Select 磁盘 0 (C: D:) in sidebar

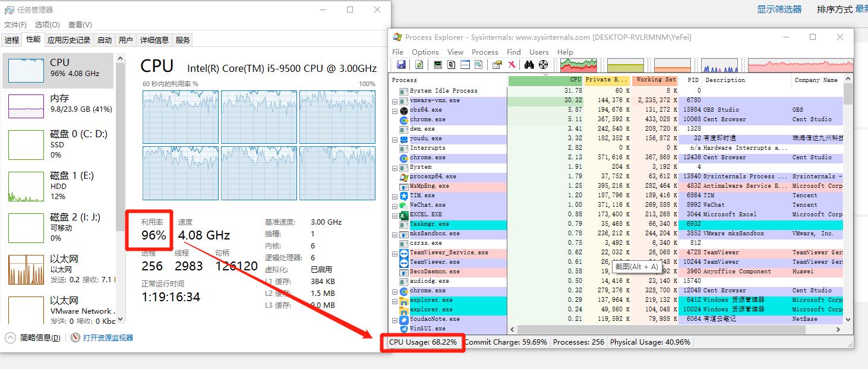click(58, 144)
